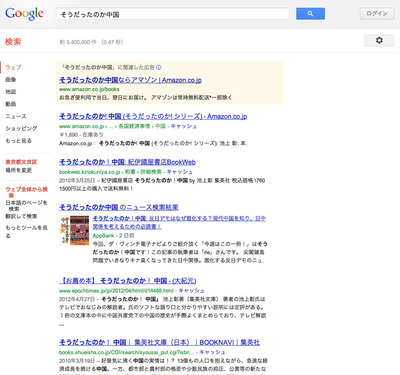Click the result count text 約 5,400,000 件
This screenshot has width=400, height=375.
click(78, 42)
